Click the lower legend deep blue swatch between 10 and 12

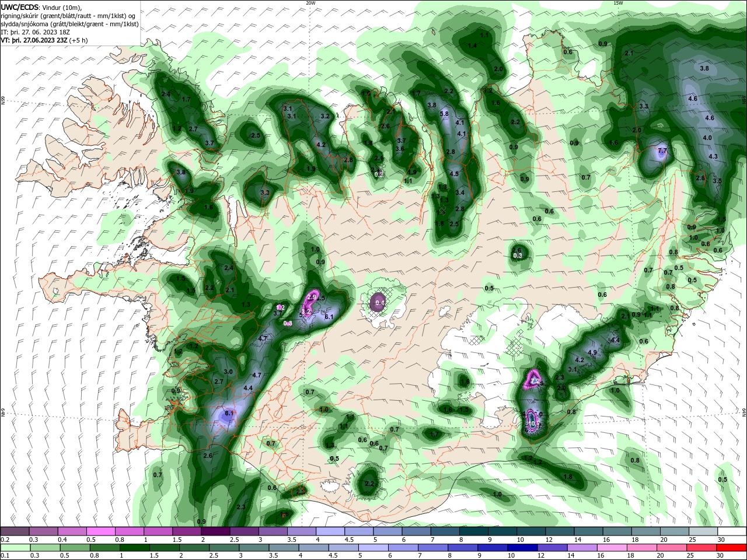[523, 548]
